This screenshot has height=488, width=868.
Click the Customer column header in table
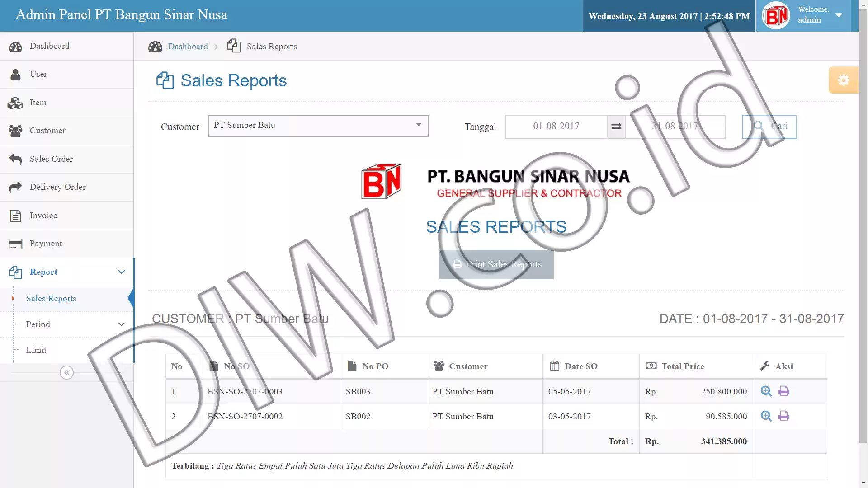[485, 366]
